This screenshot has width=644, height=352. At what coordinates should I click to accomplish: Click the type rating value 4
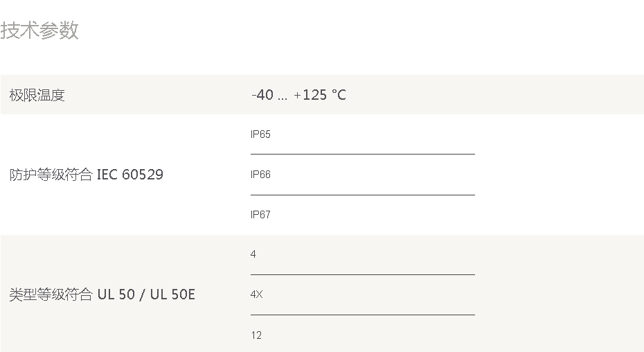[x=253, y=255]
